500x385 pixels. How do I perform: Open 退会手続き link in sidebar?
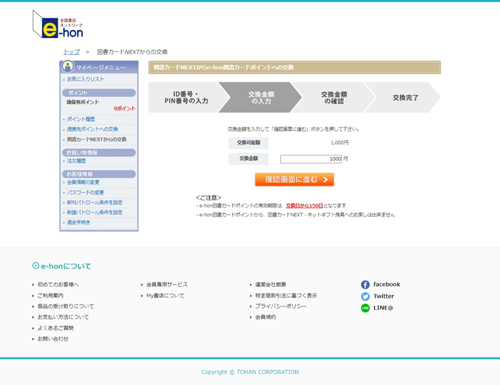pyautogui.click(x=78, y=222)
